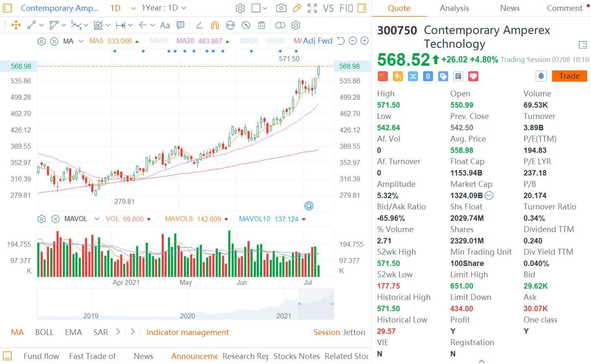Switch to the Analysis tab
This screenshot has width=591, height=364.
point(454,8)
